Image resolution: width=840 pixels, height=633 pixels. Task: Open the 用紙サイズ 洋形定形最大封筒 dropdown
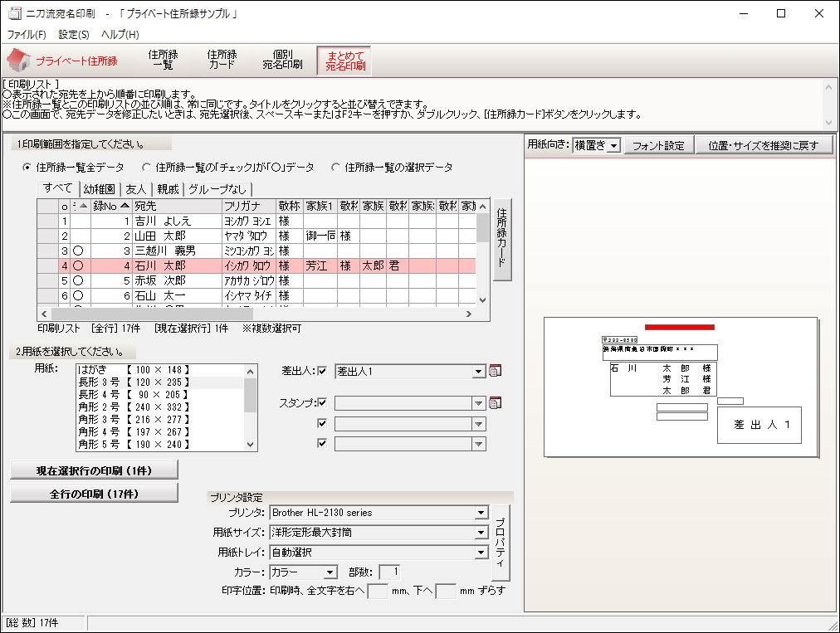481,533
